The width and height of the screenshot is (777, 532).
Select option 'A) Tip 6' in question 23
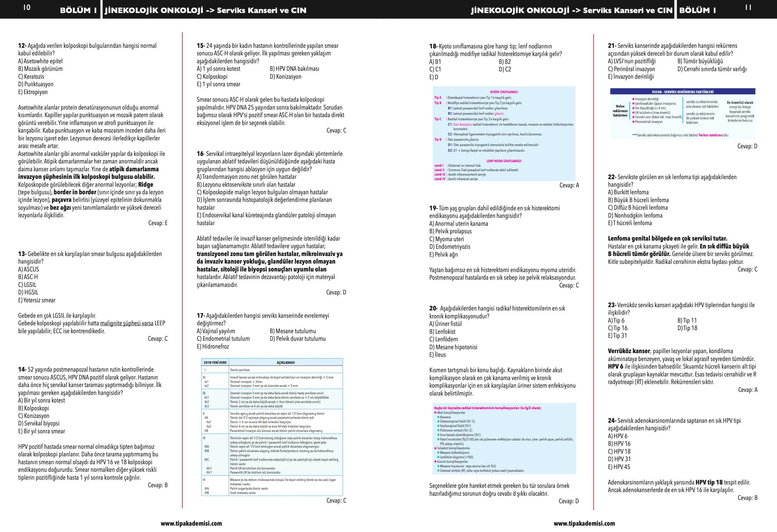coord(616,320)
